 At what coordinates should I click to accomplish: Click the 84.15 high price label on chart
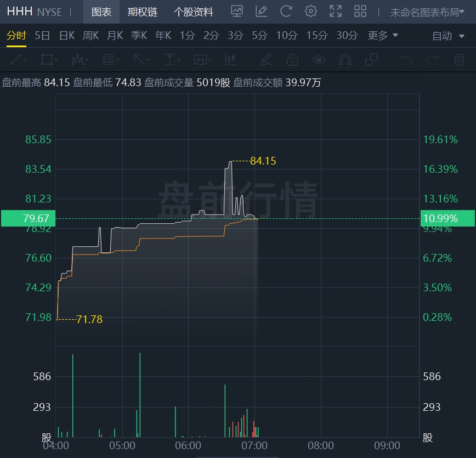(x=263, y=161)
